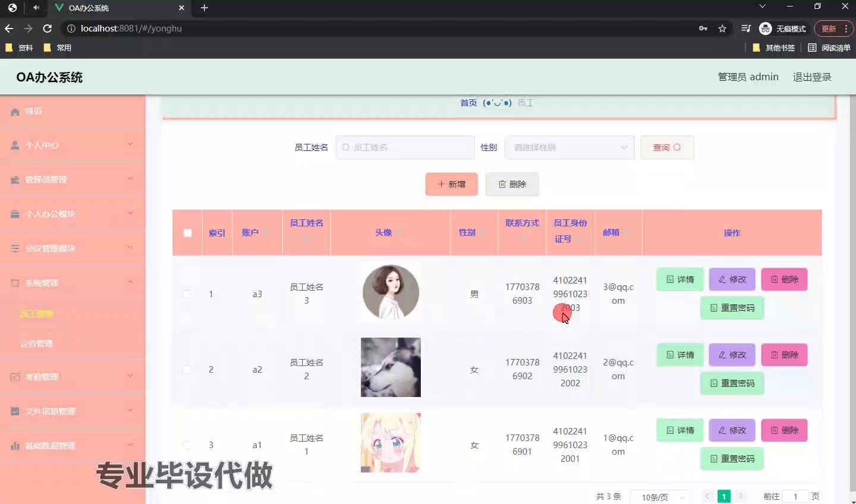Click the mute icon on the browser tab
Viewport: 856px width, 504px height.
pos(36,8)
